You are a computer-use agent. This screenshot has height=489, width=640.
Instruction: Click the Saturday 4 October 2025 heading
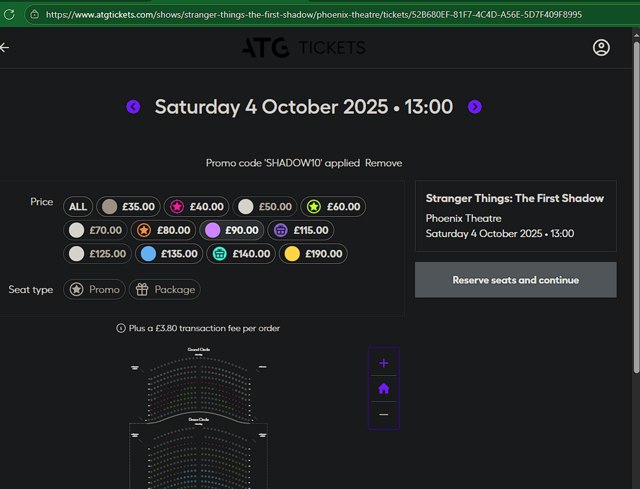click(304, 107)
